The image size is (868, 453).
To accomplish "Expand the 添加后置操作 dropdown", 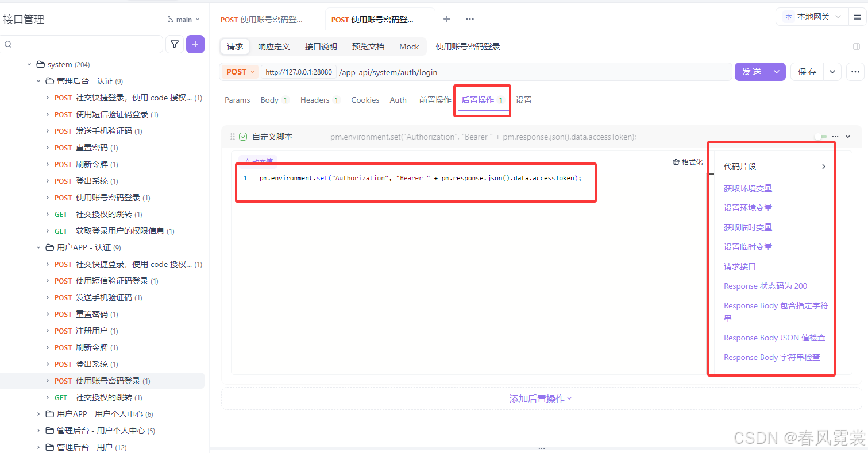I will click(540, 398).
